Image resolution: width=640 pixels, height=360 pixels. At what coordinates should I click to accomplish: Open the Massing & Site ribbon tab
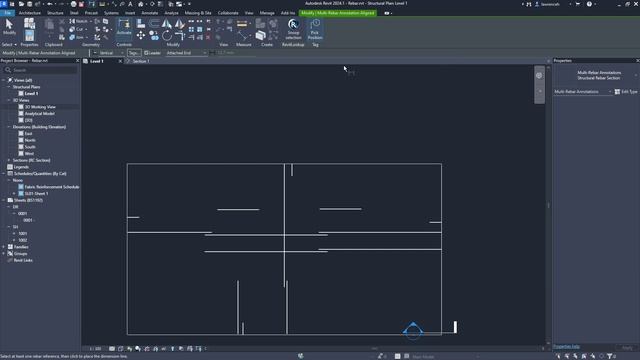198,13
